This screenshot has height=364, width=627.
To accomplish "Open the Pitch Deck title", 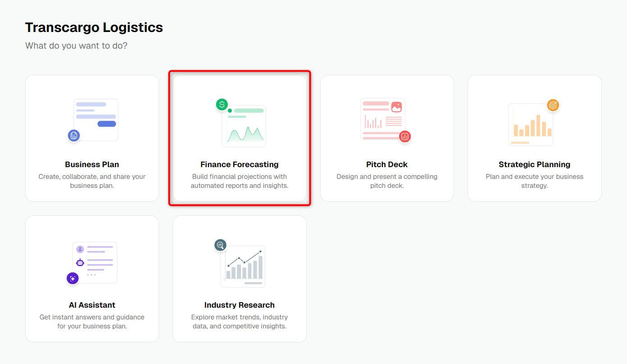I will pyautogui.click(x=387, y=164).
